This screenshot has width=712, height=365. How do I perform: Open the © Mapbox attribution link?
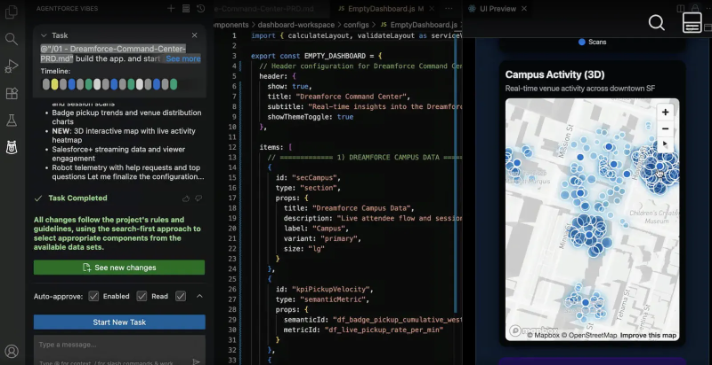point(543,335)
